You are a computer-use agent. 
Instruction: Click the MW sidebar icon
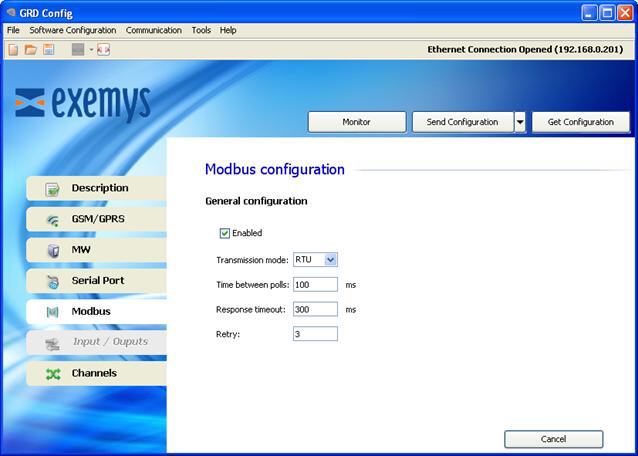coord(52,251)
